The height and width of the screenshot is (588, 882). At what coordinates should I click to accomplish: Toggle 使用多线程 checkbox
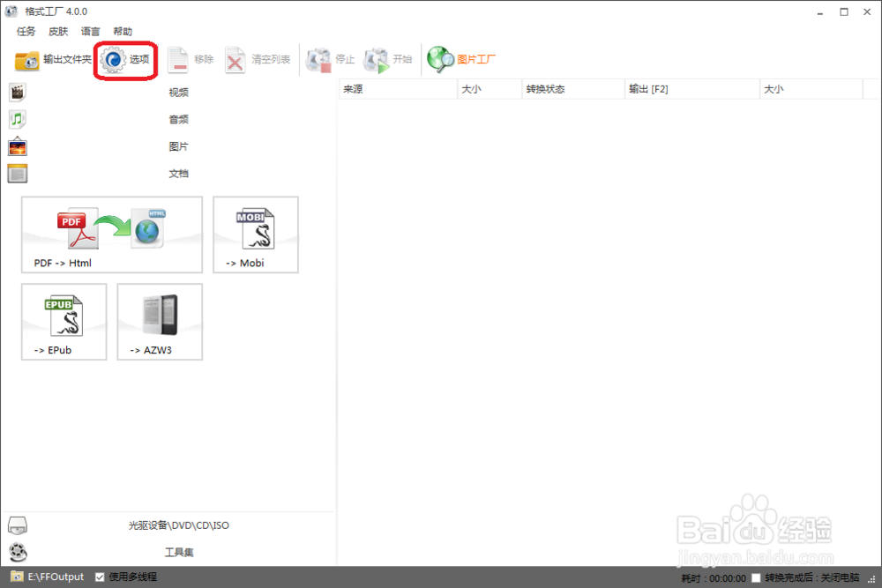tap(100, 577)
